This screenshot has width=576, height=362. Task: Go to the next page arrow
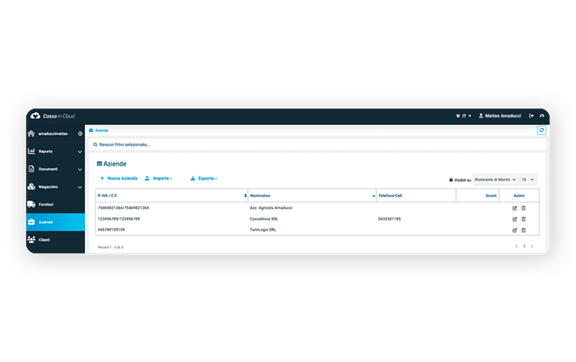pos(532,247)
